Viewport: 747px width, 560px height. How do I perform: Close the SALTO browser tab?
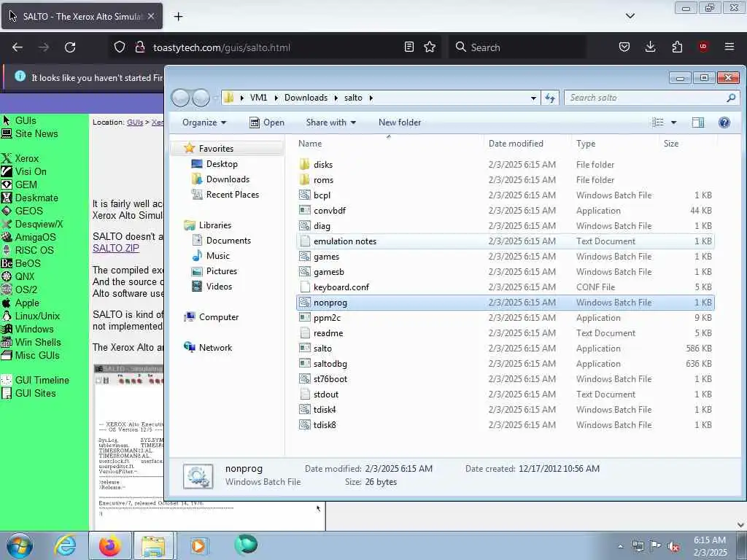click(x=151, y=16)
